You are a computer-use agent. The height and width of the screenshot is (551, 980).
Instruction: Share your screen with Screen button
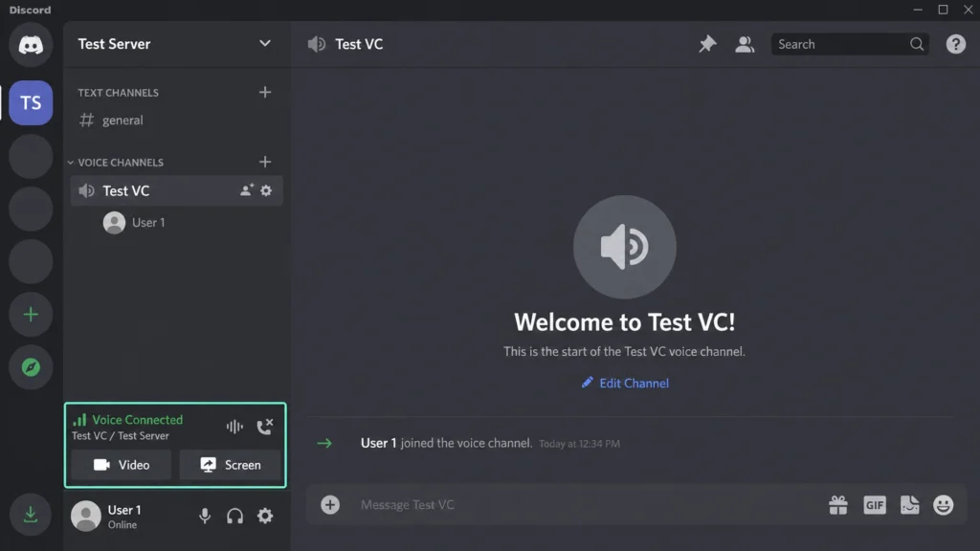coord(230,465)
